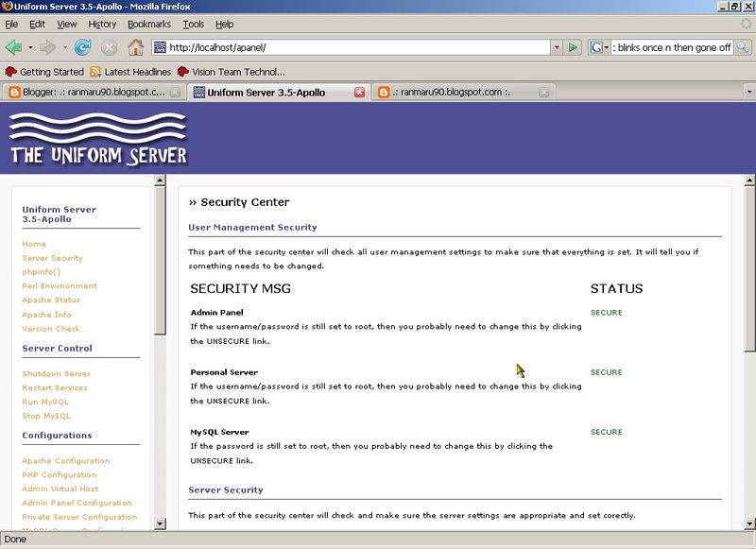The width and height of the screenshot is (756, 549).
Task: Click the sidebar scrollbar down arrow
Action: click(160, 523)
